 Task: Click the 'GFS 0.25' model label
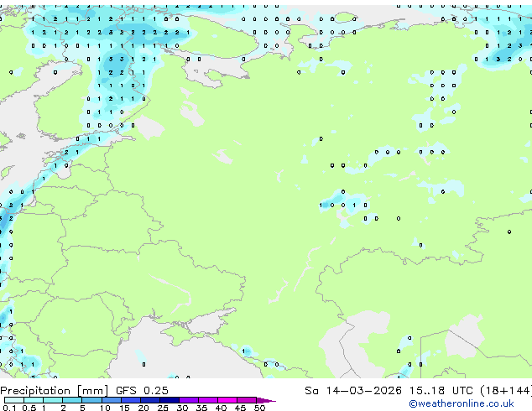142,391
